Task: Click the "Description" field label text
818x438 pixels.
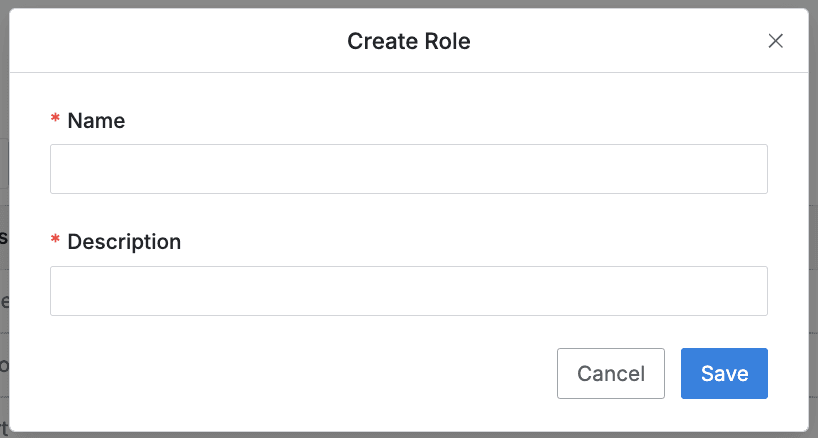Action: tap(124, 242)
